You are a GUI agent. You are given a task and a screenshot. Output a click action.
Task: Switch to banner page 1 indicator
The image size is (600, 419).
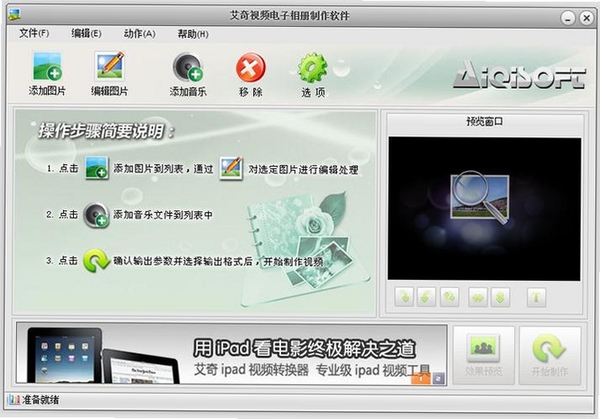(x=421, y=378)
